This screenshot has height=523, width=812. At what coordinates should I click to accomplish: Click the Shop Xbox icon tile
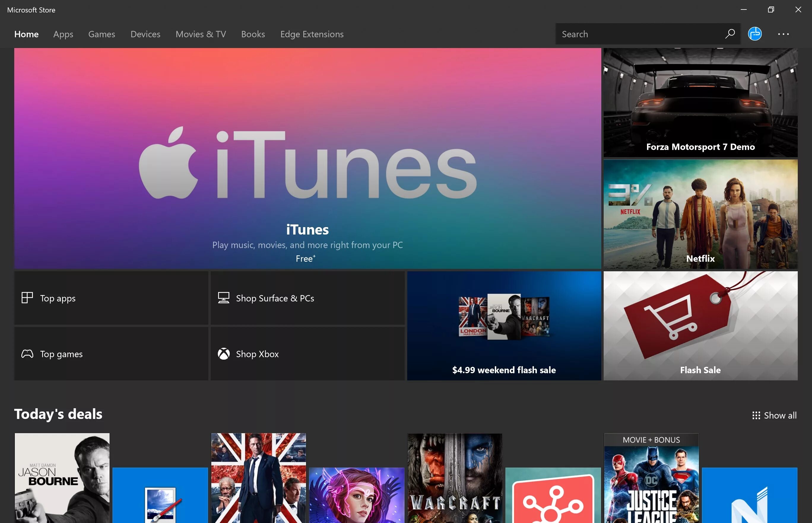point(307,353)
